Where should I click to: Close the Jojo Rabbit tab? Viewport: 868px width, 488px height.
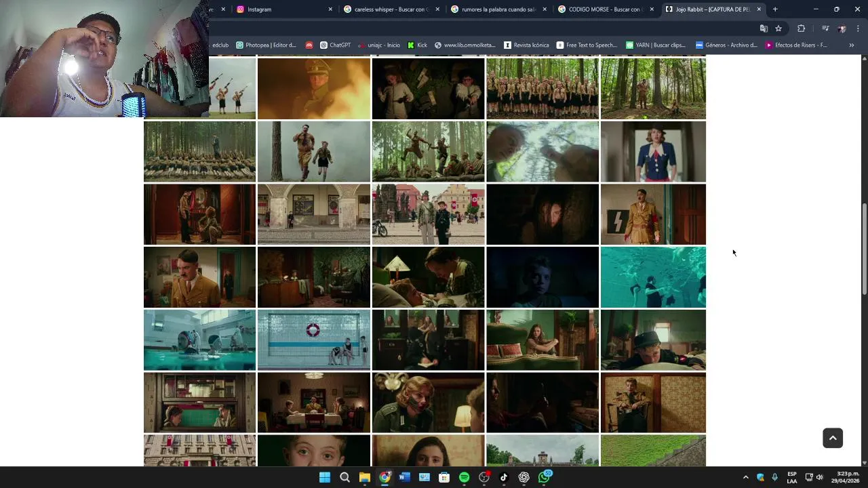tap(759, 9)
